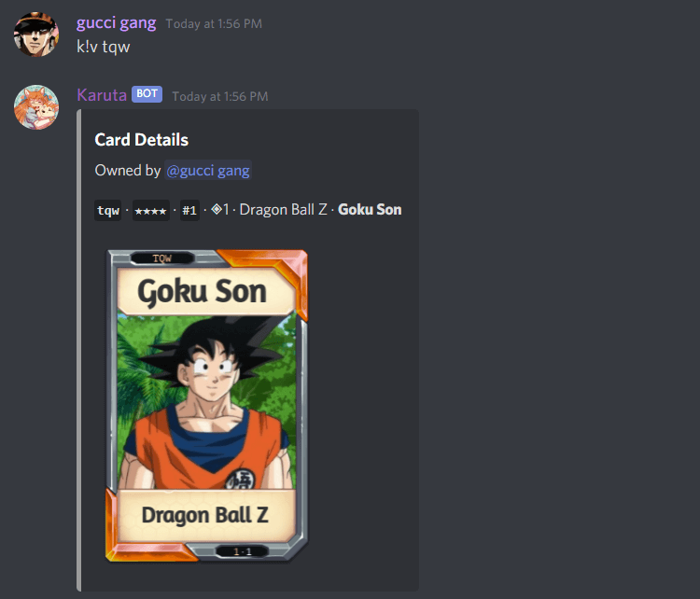Viewport: 700px width, 599px height.
Task: Click the tqw card code block
Action: pos(108,210)
